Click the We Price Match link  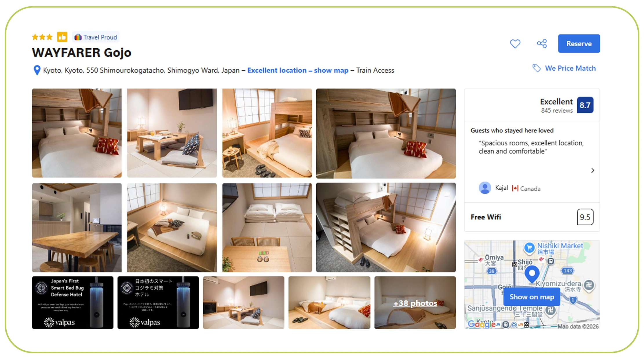(570, 68)
